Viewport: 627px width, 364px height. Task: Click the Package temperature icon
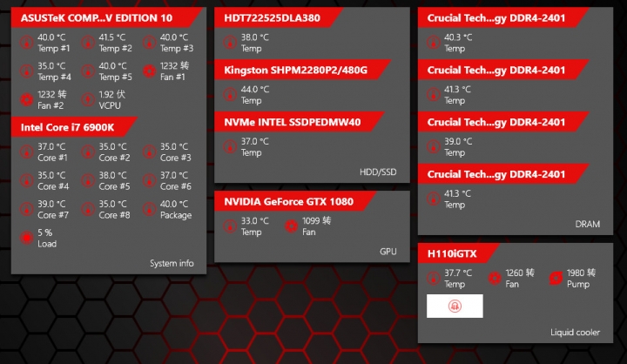pyautogui.click(x=149, y=209)
